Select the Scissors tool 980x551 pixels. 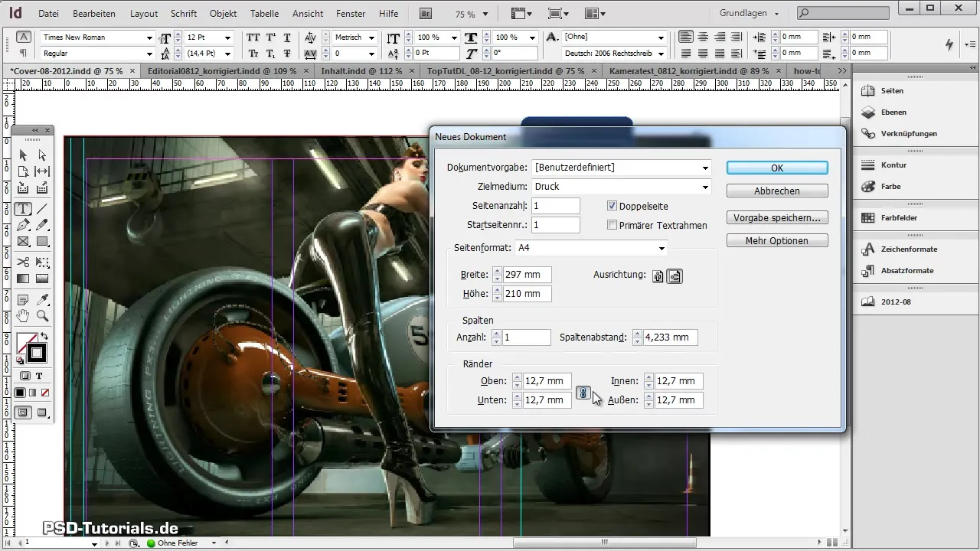click(23, 262)
